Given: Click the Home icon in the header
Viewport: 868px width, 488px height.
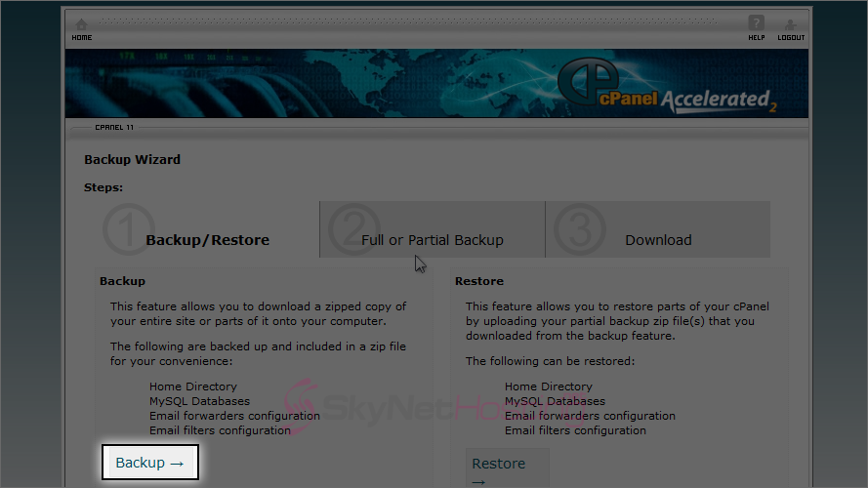Looking at the screenshot, I should click(x=81, y=26).
